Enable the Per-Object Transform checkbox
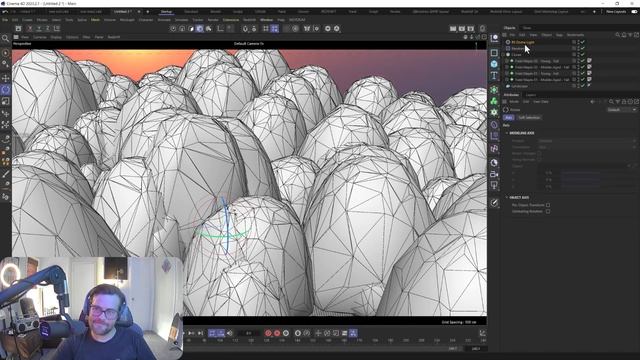Viewport: 640px width, 360px height. 548,205
